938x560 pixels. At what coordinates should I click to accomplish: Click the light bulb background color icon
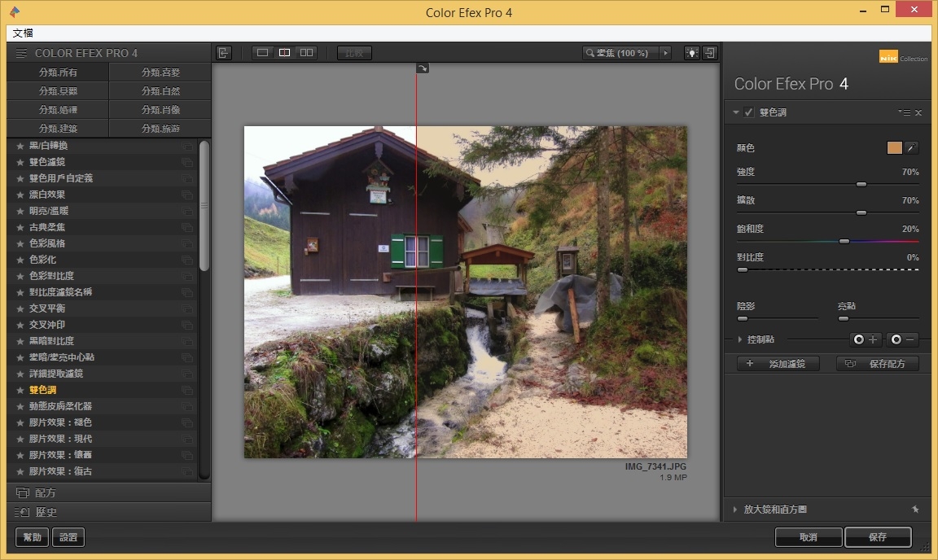pos(691,53)
